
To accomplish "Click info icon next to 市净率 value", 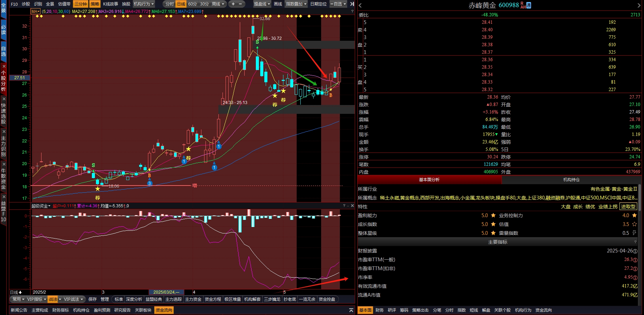I will pos(635,278).
